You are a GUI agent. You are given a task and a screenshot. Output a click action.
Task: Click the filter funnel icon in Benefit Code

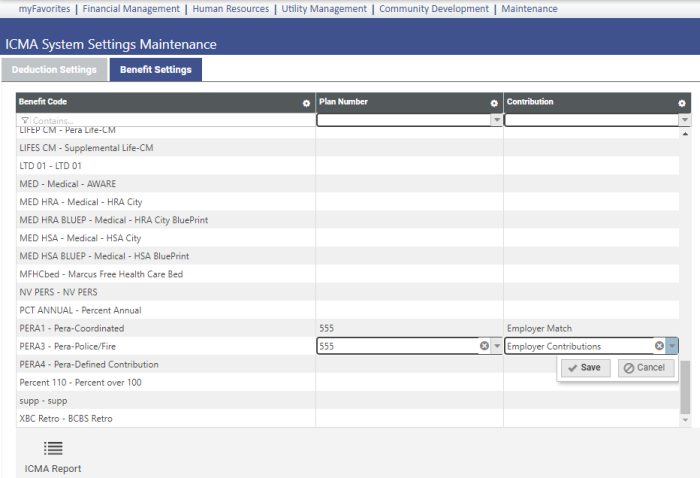[25, 120]
